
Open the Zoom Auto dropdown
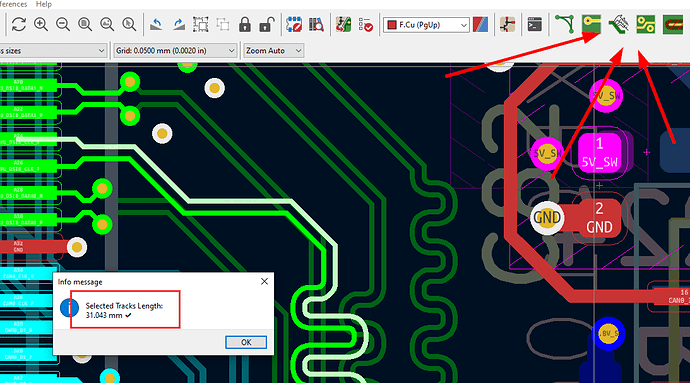click(x=273, y=51)
